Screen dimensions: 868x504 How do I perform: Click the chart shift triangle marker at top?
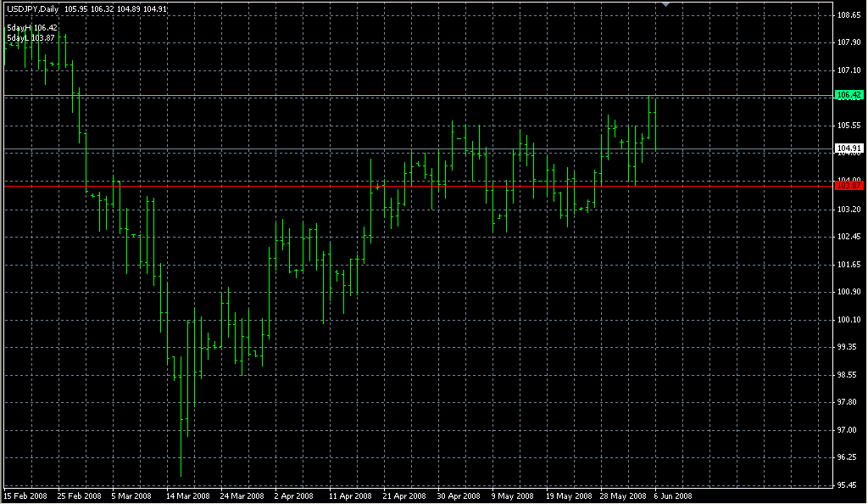tap(666, 4)
